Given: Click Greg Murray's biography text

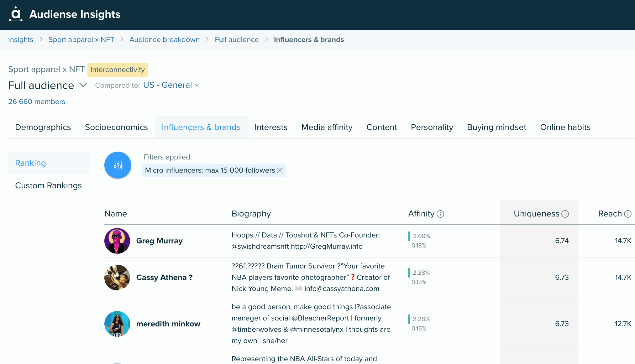Looking at the screenshot, I should [306, 241].
